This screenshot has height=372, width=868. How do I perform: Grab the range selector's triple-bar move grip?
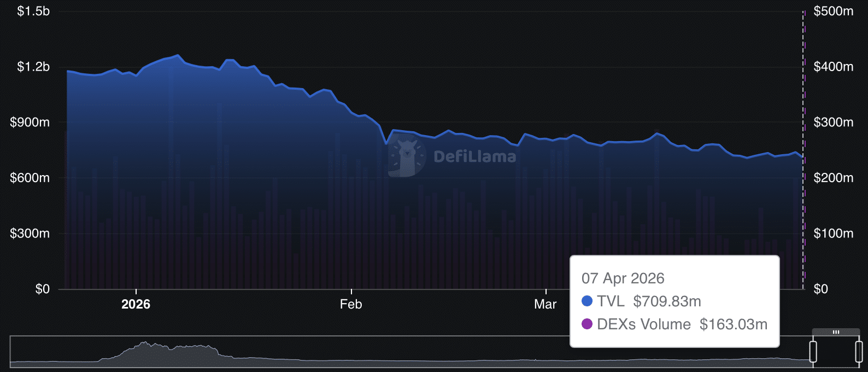(836, 332)
